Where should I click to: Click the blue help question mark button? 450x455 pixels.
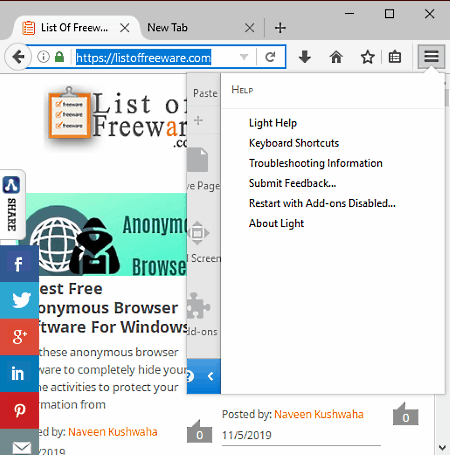point(190,376)
